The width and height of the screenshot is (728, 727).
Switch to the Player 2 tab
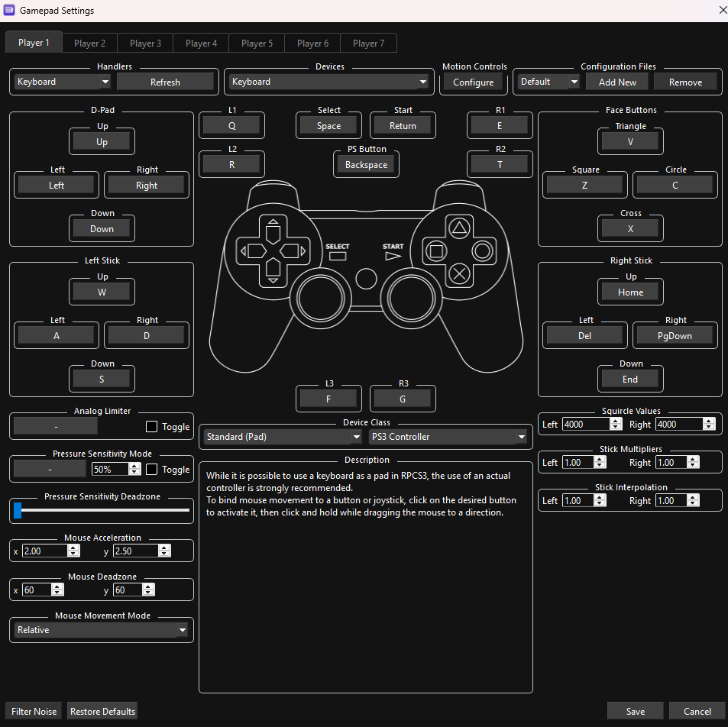pos(89,44)
